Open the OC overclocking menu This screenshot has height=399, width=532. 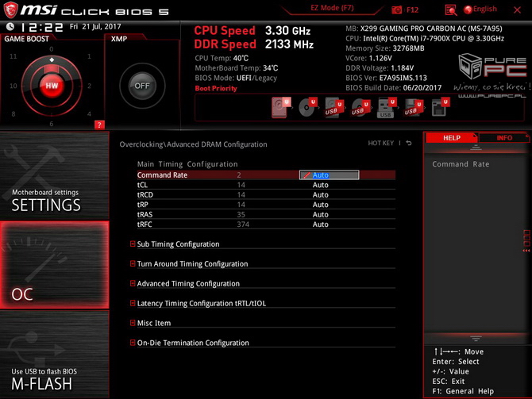[x=54, y=265]
